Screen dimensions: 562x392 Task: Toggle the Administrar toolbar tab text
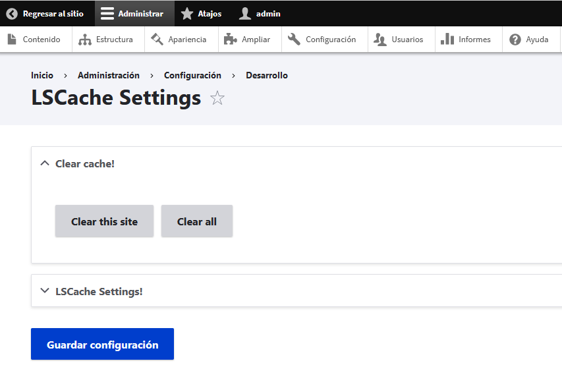[x=141, y=14]
